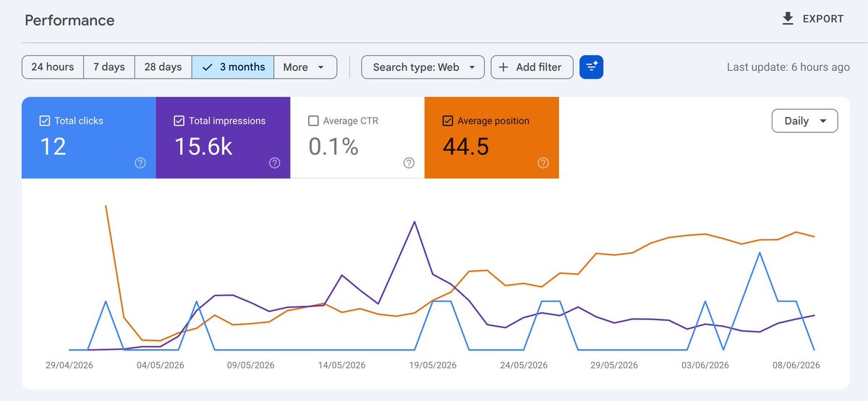Click the 19/05/2026 axis date label
Viewport: 868px width, 401px height.
(x=433, y=366)
